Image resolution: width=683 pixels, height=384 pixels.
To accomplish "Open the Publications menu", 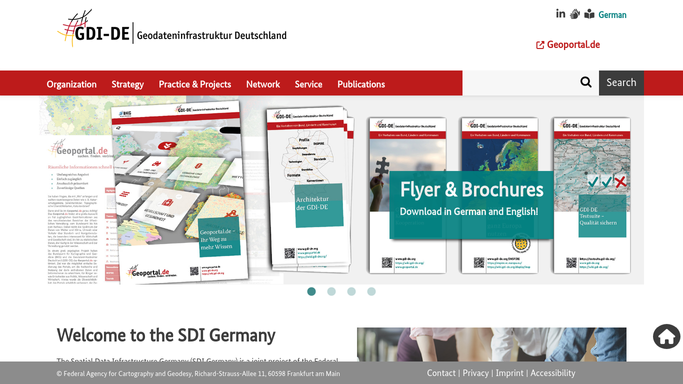I will pos(361,84).
